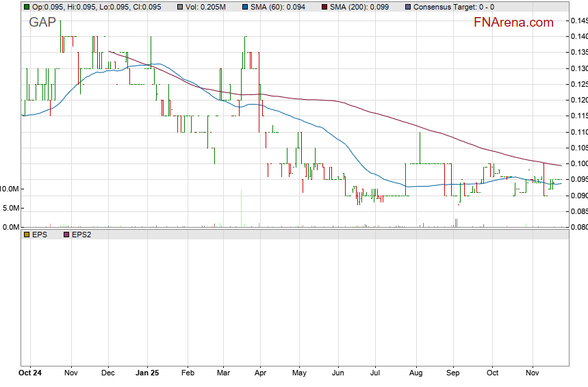588x387 pixels.
Task: Click the 10.0M volume axis label
Action: pos(10,189)
